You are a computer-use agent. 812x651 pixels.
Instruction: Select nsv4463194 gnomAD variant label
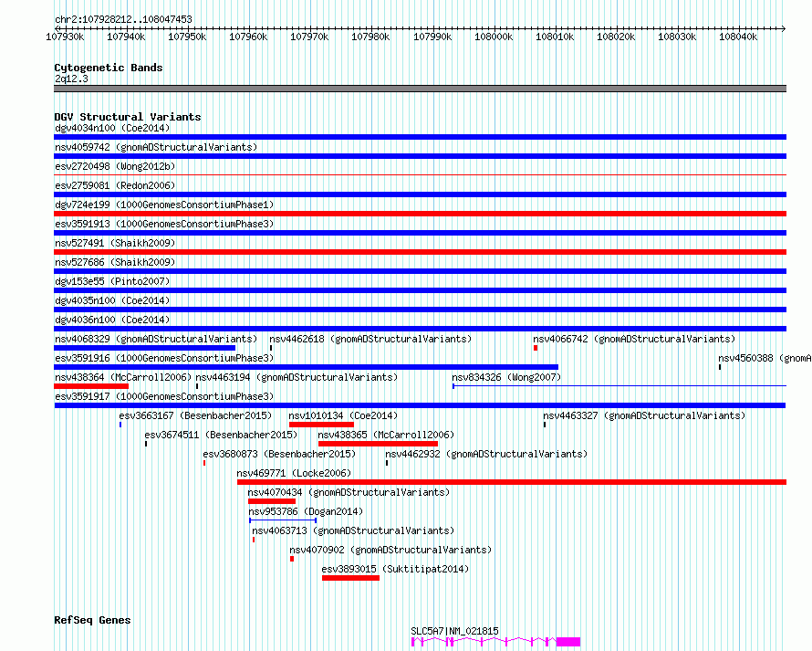(297, 377)
